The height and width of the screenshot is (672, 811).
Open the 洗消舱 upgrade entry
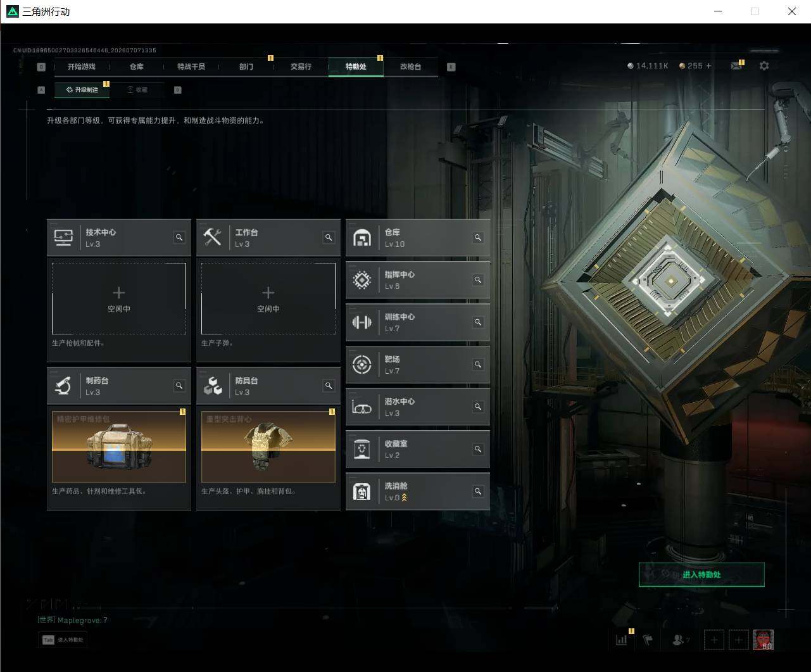(418, 491)
